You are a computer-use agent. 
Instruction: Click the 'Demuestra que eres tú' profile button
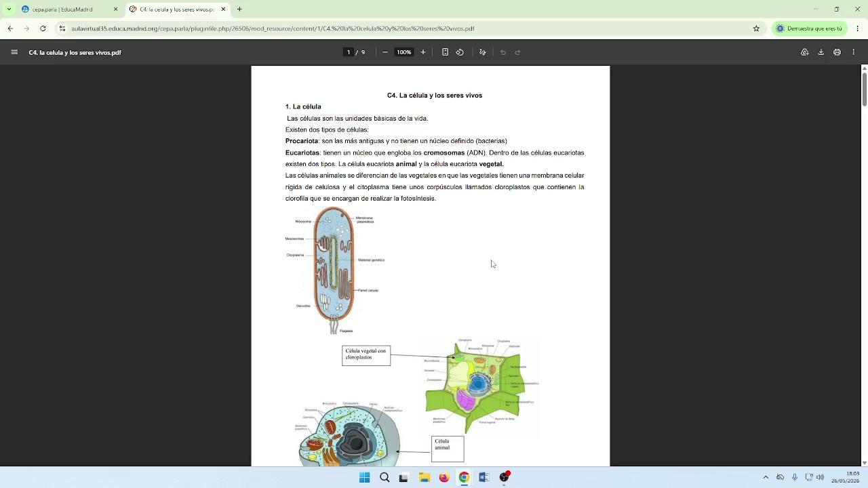coord(809,28)
